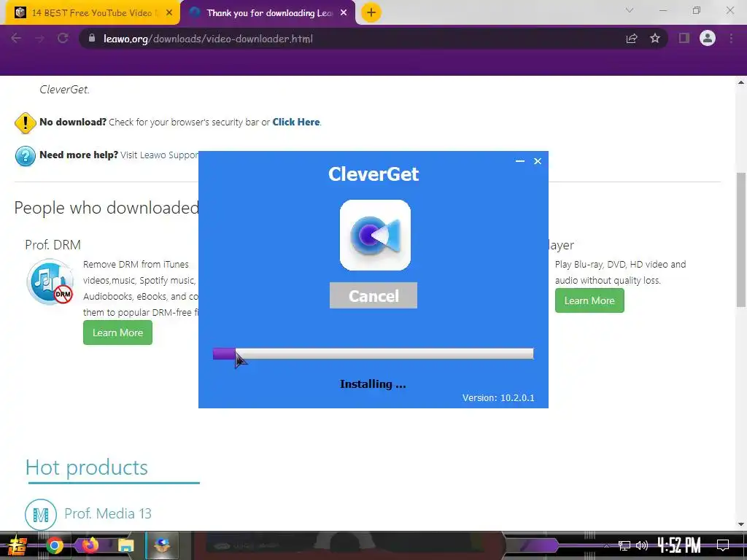The image size is (747, 560).
Task: Minimize the CleverGet installer window
Action: [x=519, y=161]
